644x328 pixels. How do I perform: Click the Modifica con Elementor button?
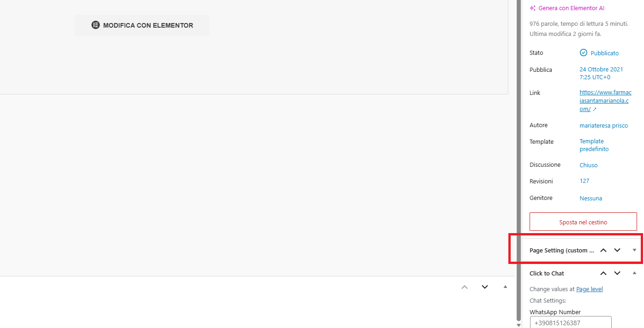tap(142, 25)
